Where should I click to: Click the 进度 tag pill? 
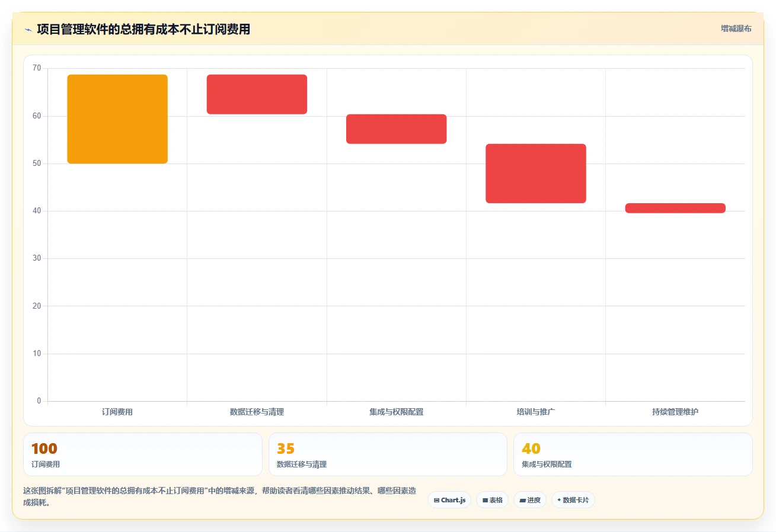pyautogui.click(x=530, y=500)
